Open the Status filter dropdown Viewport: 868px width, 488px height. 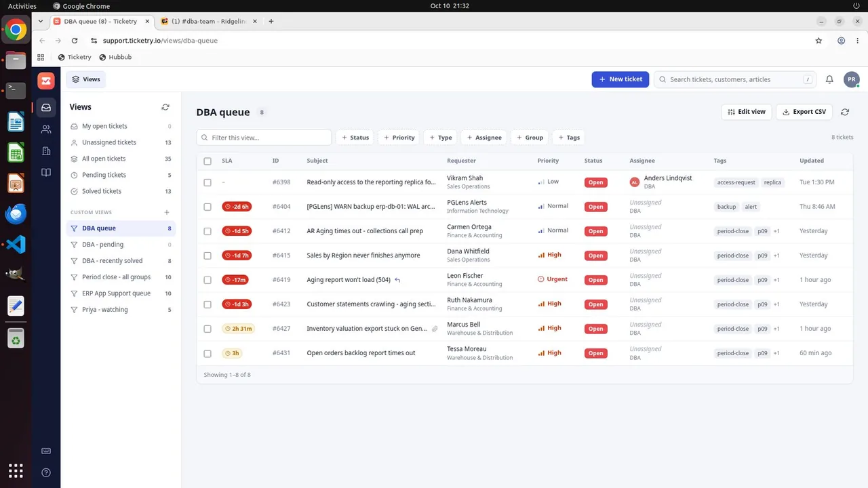[355, 138]
